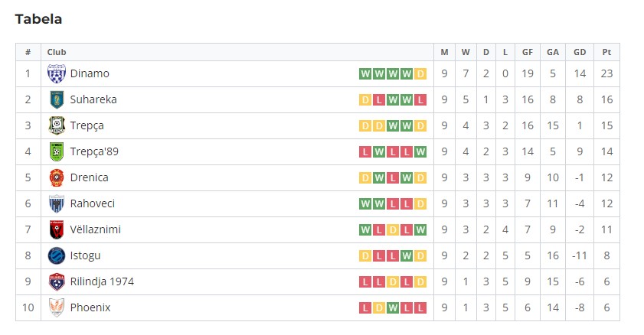Click the Club column header
This screenshot has width=644, height=335.
[57, 52]
